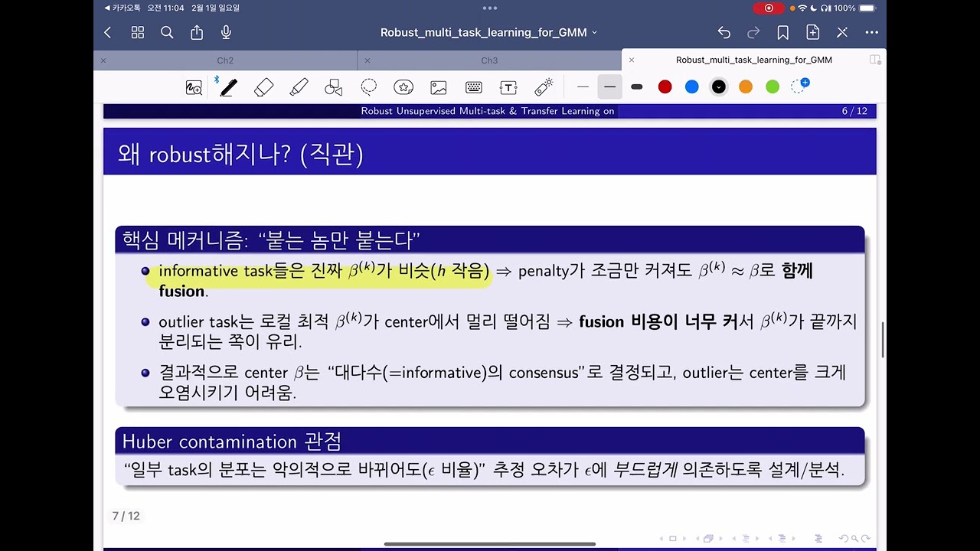Select the zoom window writing tool
This screenshot has height=551, width=980.
[194, 87]
